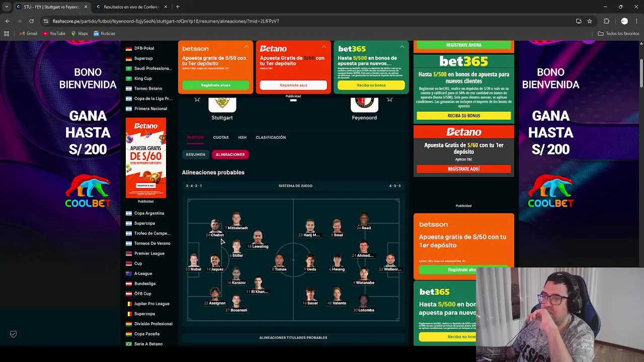Open Mittelstadt's player photo

(236, 219)
